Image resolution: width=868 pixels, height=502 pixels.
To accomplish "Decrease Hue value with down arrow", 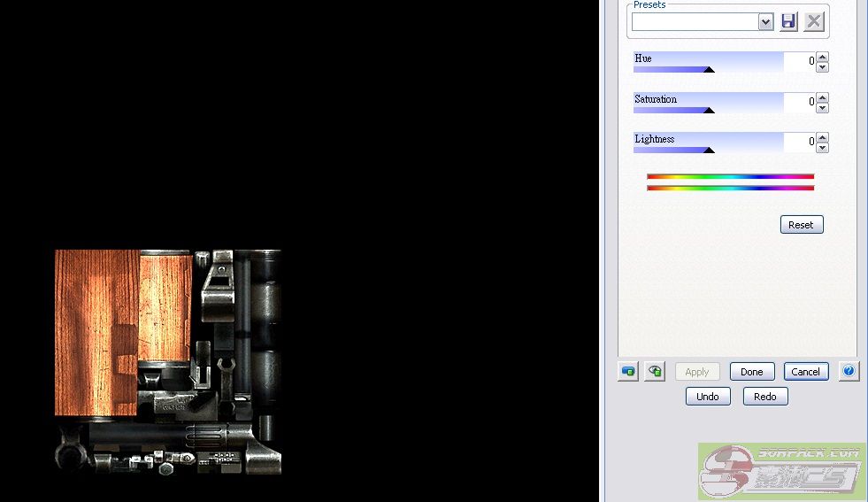I will [x=823, y=67].
